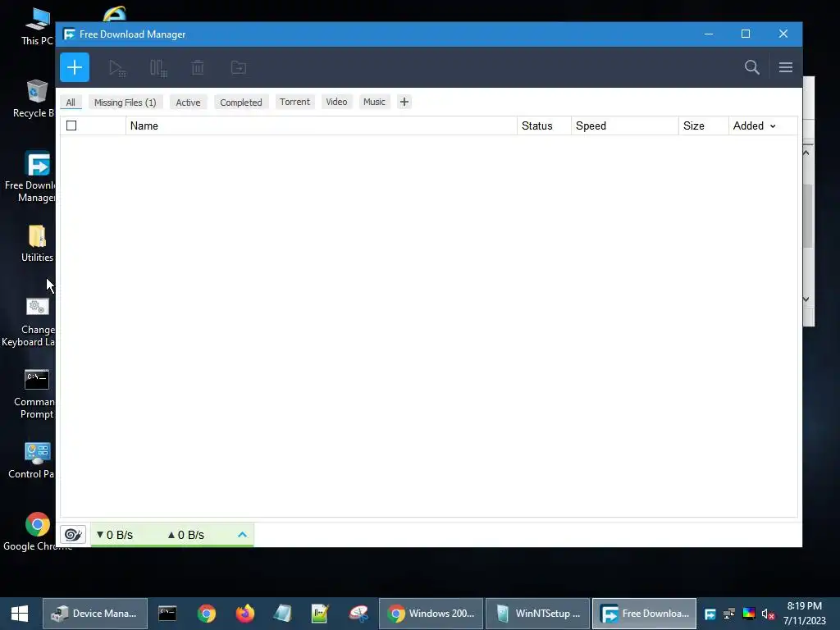This screenshot has height=630, width=840.
Task: Click the muted volume tray icon
Action: pos(768,614)
